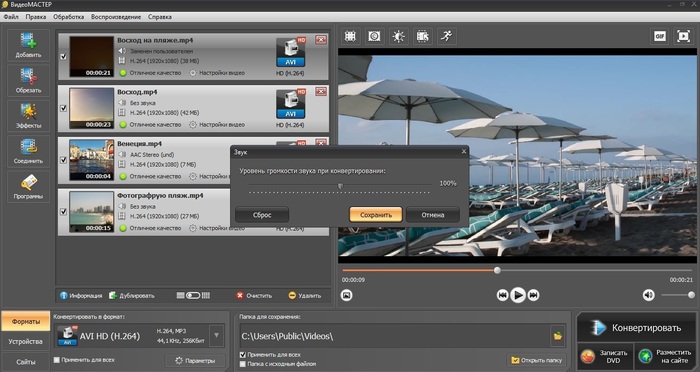Remove Восход.mp4 with its red X

click(321, 92)
